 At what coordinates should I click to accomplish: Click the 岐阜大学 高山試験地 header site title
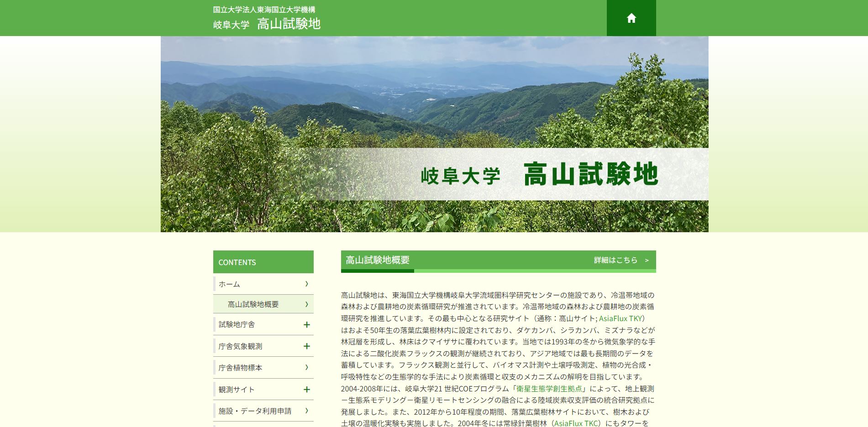[x=267, y=24]
